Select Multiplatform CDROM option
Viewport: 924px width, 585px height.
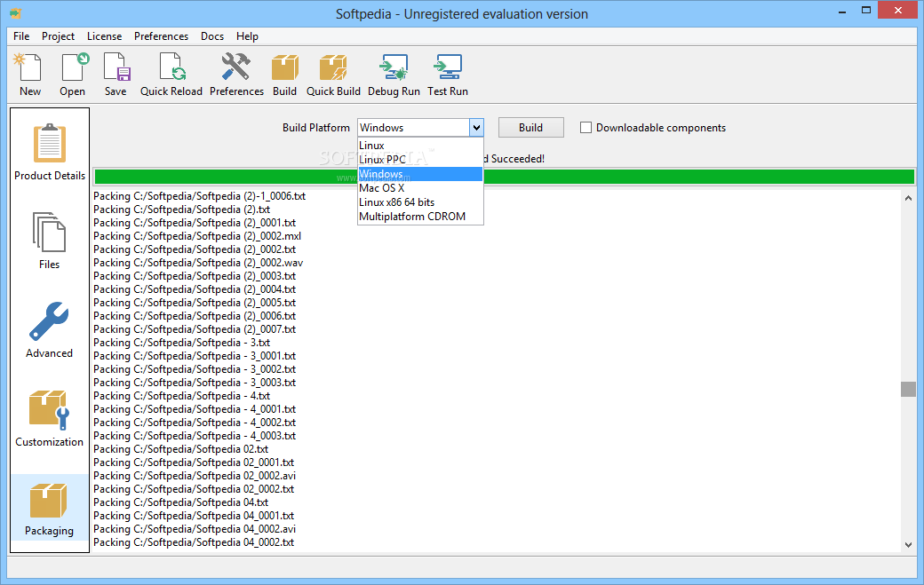[x=420, y=216]
